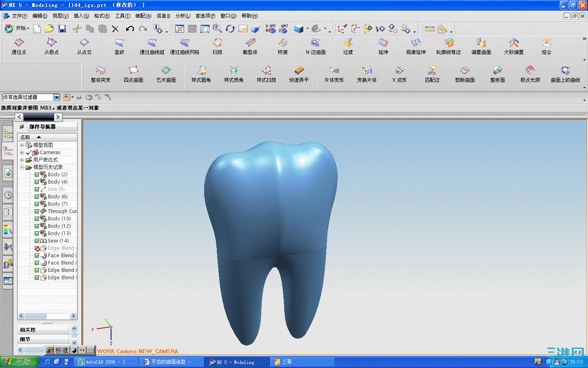
Task: Select the 艺术曲面 (Studio Surface) tool
Action: [166, 74]
